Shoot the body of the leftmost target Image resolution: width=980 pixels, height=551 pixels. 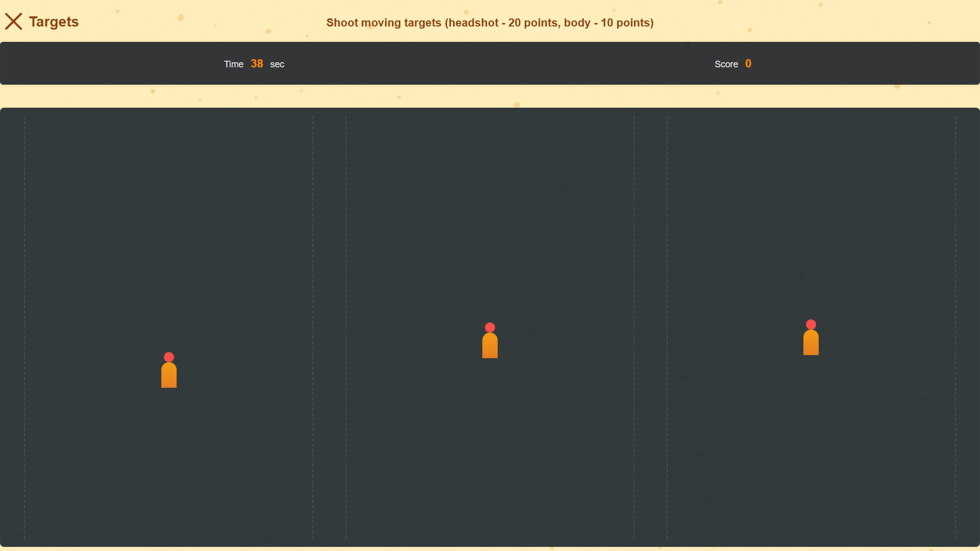pyautogui.click(x=169, y=375)
